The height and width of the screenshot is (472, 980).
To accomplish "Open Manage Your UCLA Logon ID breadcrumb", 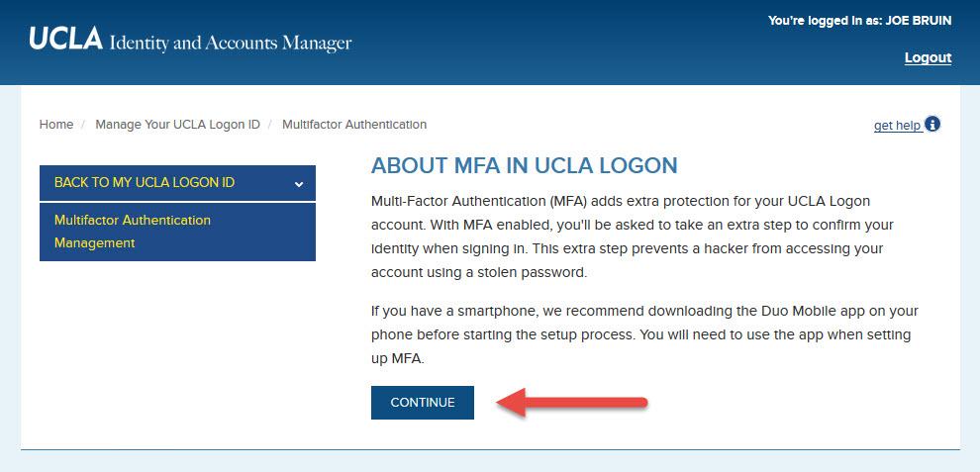I will pos(177,125).
